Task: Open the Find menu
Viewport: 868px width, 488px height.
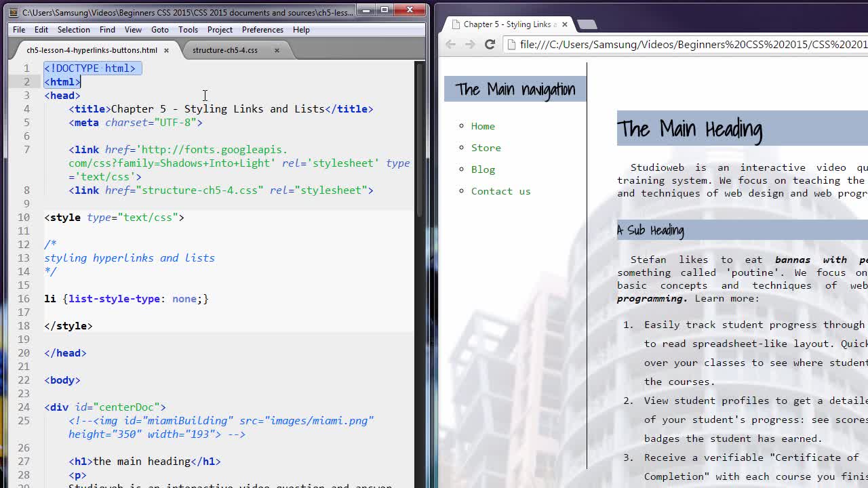Action: 107,30
